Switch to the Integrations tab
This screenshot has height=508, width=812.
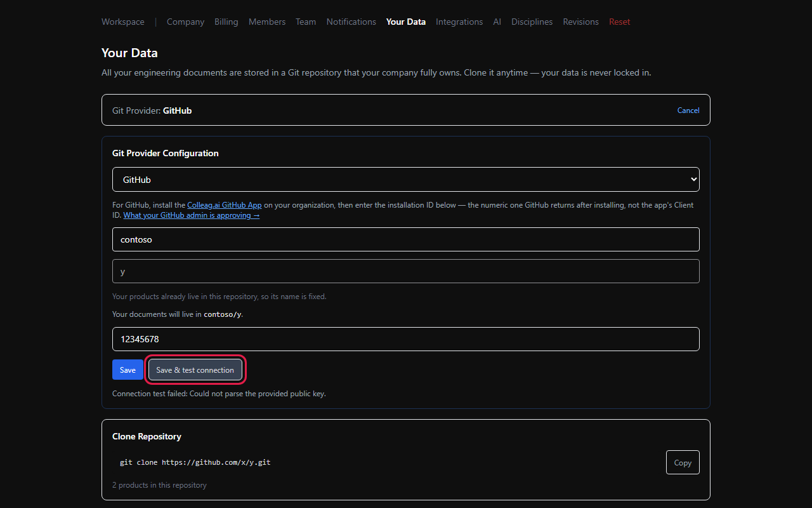459,22
